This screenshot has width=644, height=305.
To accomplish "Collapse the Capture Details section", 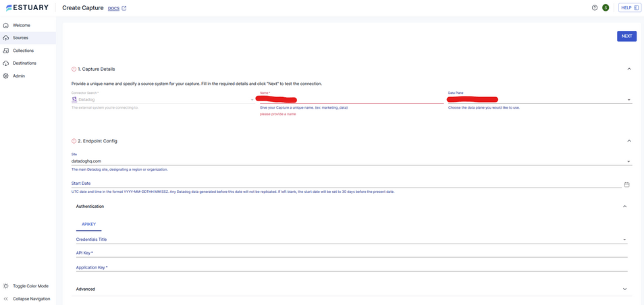I will tap(628, 69).
